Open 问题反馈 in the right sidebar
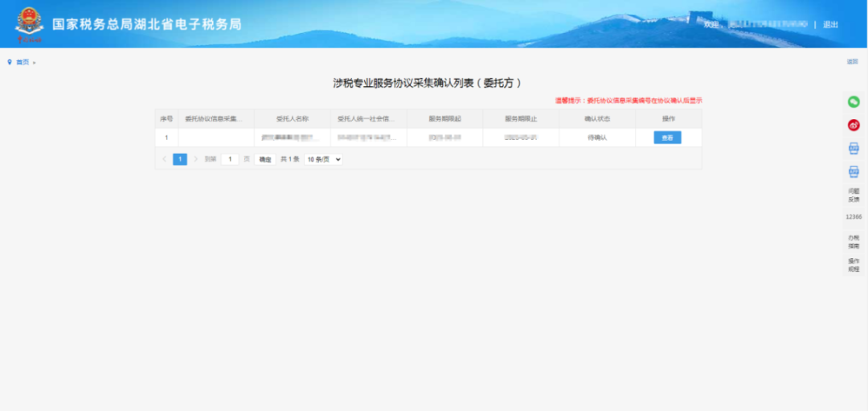The height and width of the screenshot is (411, 868). click(854, 195)
